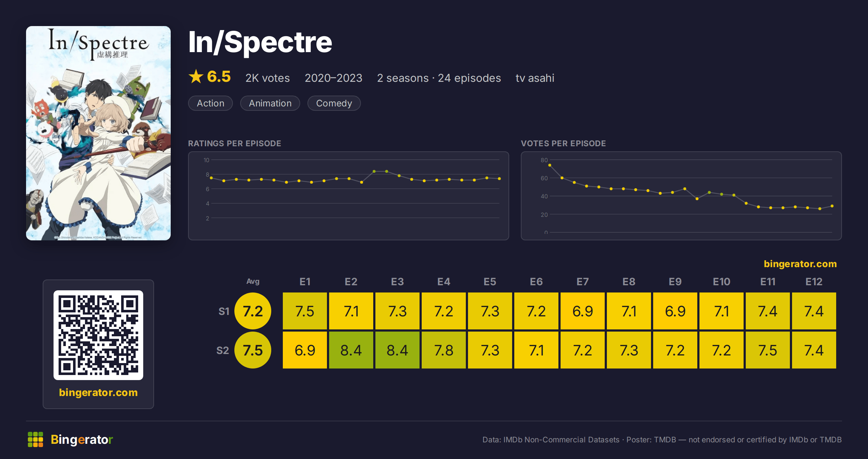Image resolution: width=868 pixels, height=459 pixels.
Task: Click the E7 column header
Action: pos(583,282)
